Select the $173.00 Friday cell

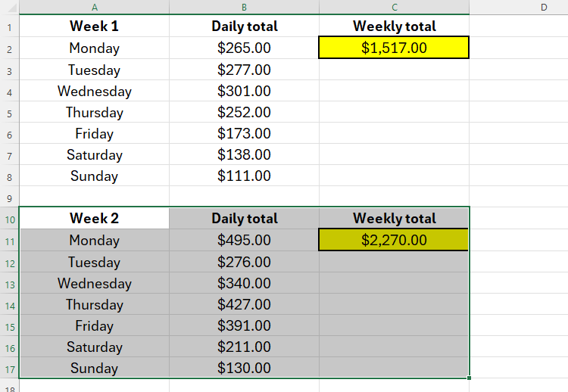coord(244,133)
